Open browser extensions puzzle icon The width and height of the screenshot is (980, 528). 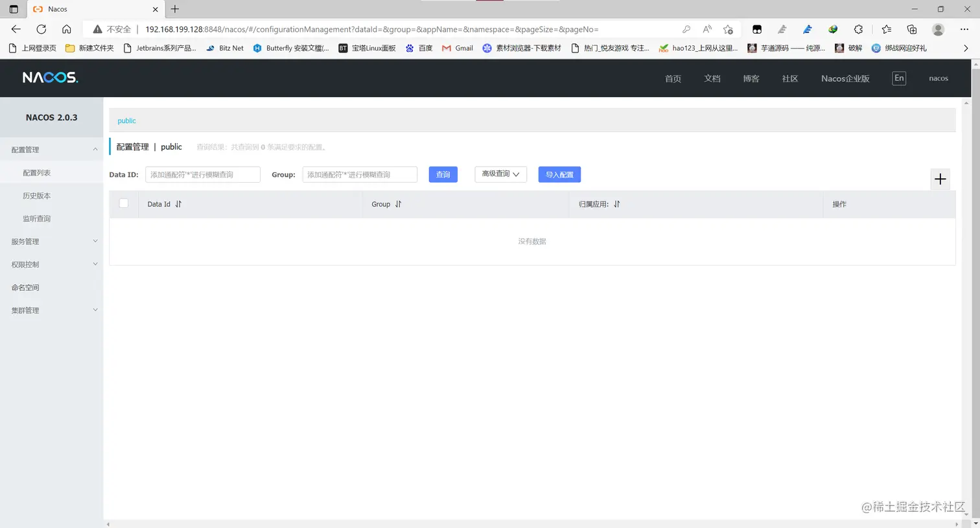tap(858, 29)
